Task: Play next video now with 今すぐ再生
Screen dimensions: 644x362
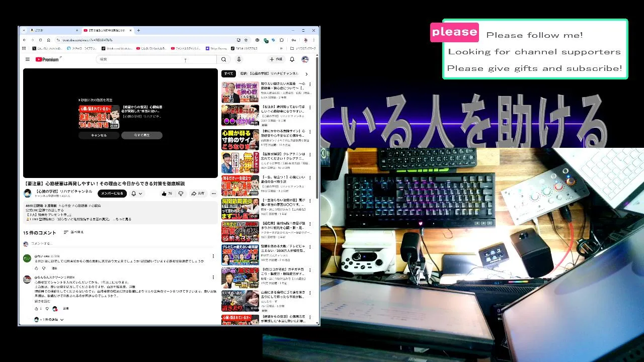Action: pyautogui.click(x=142, y=135)
